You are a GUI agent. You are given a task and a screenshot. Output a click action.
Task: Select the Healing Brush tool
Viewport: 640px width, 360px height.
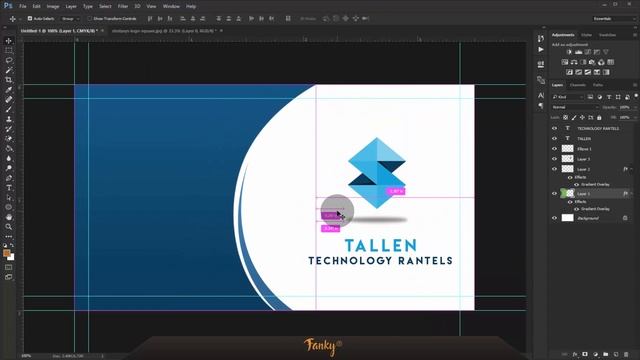click(x=9, y=100)
